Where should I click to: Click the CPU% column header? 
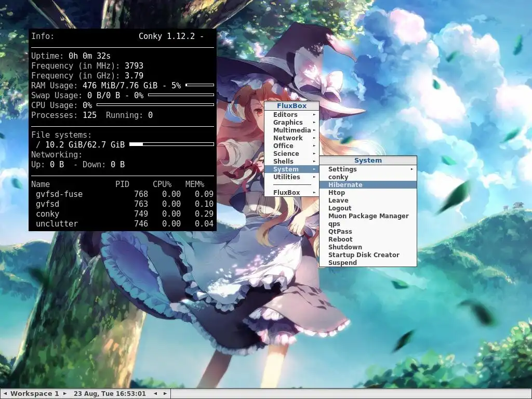[162, 184]
